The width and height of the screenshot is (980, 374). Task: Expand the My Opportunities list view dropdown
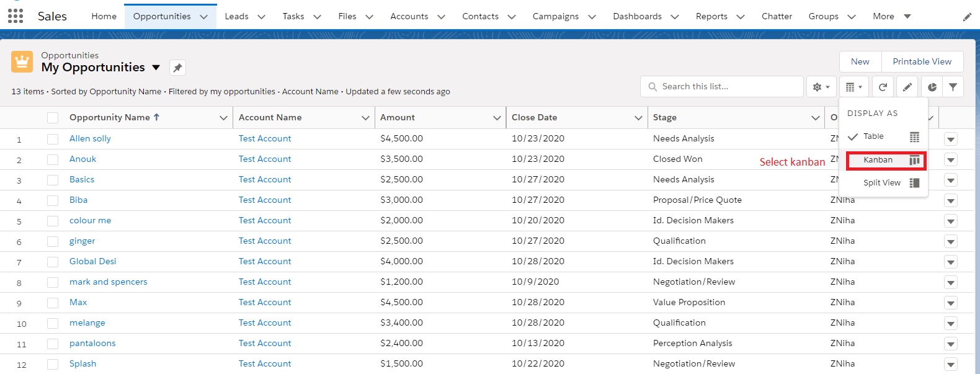156,68
